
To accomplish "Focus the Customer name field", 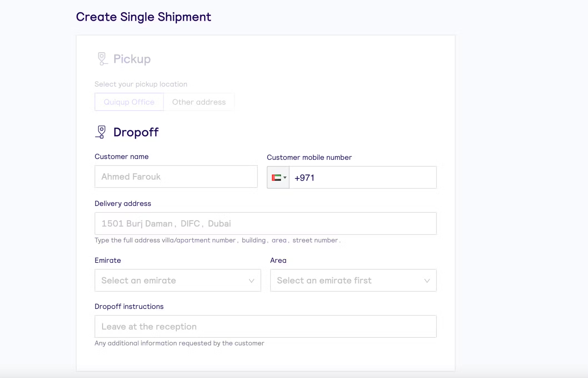I will pyautogui.click(x=176, y=177).
